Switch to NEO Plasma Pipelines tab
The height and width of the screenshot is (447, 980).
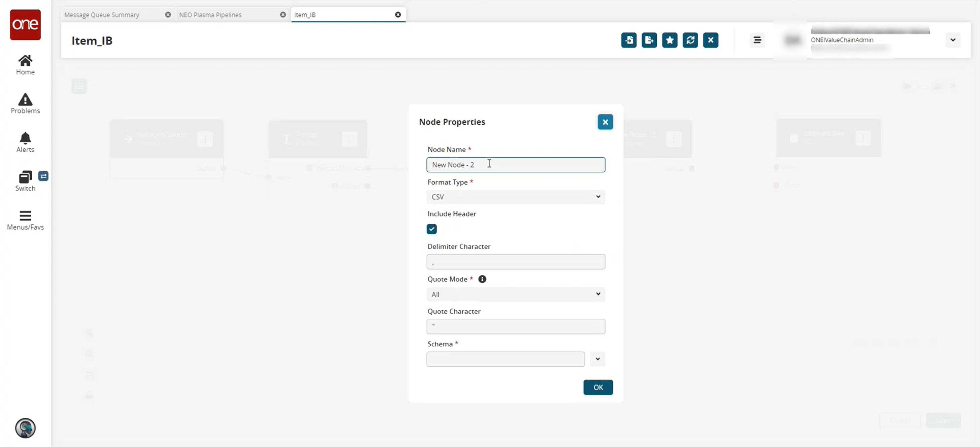(x=210, y=15)
